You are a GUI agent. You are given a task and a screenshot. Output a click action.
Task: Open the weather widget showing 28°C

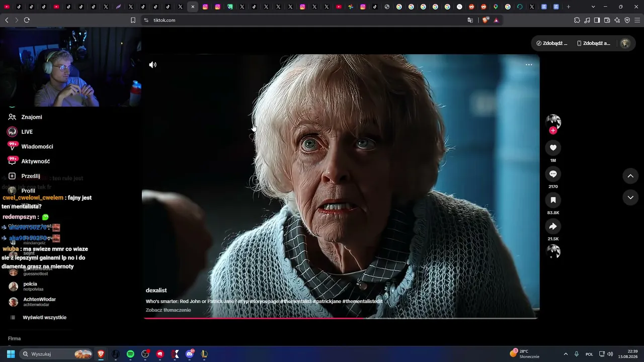click(x=525, y=353)
